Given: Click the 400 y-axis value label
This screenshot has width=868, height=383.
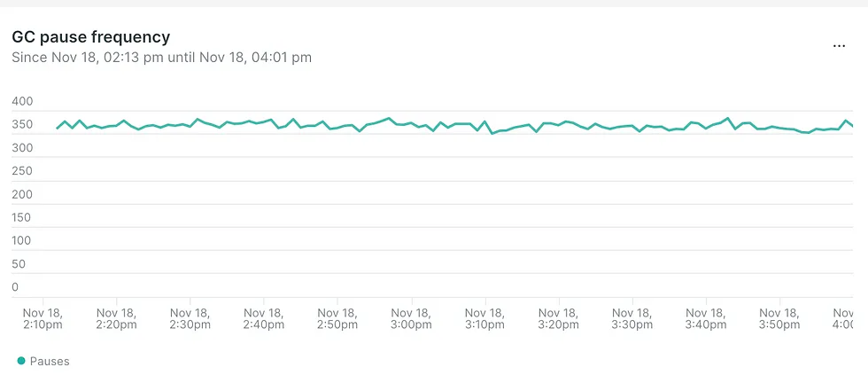Looking at the screenshot, I should [21, 102].
